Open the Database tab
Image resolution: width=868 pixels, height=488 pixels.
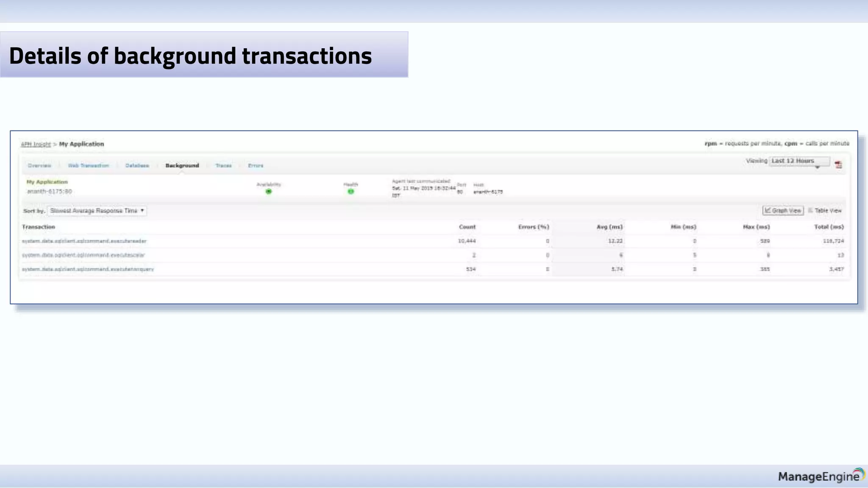coord(137,166)
